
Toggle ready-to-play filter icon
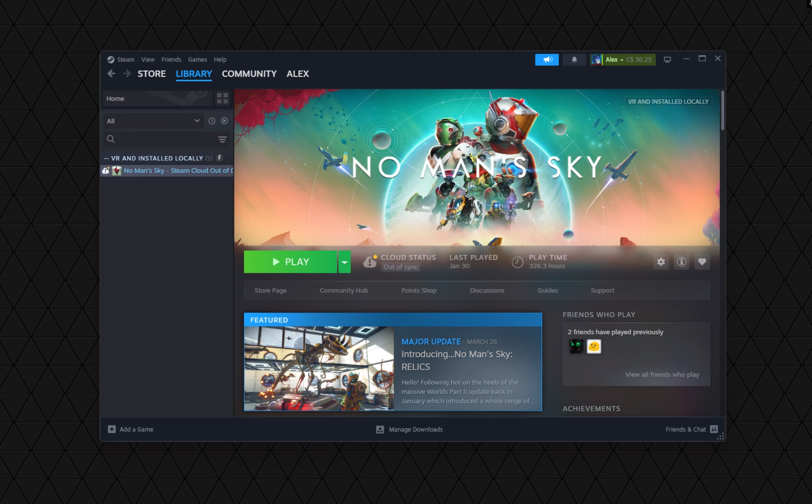224,121
